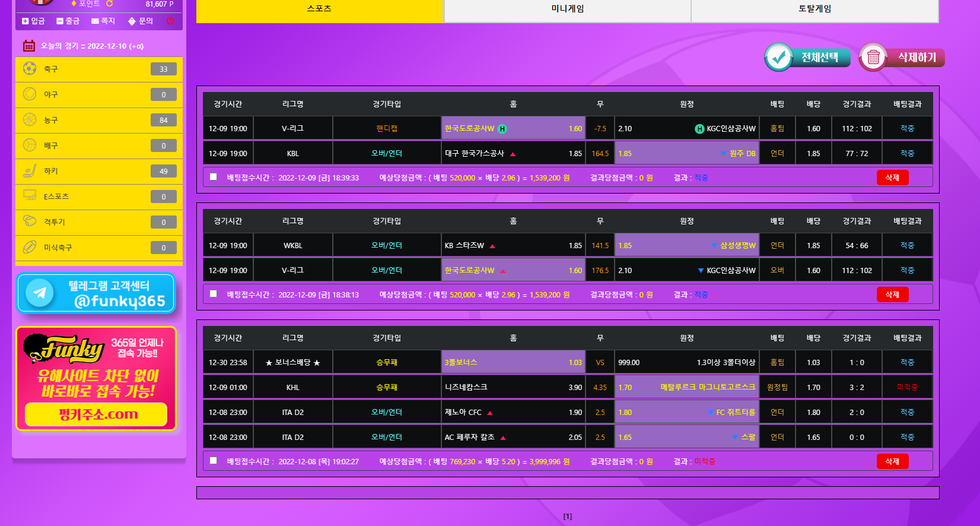Check the box for the 18:39:33 bet
Screen dimensions: 980x526
[x=214, y=177]
